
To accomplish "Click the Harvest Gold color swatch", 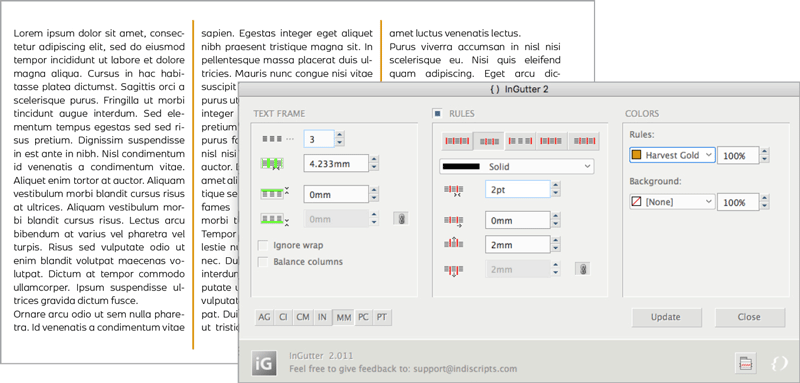I will click(637, 155).
